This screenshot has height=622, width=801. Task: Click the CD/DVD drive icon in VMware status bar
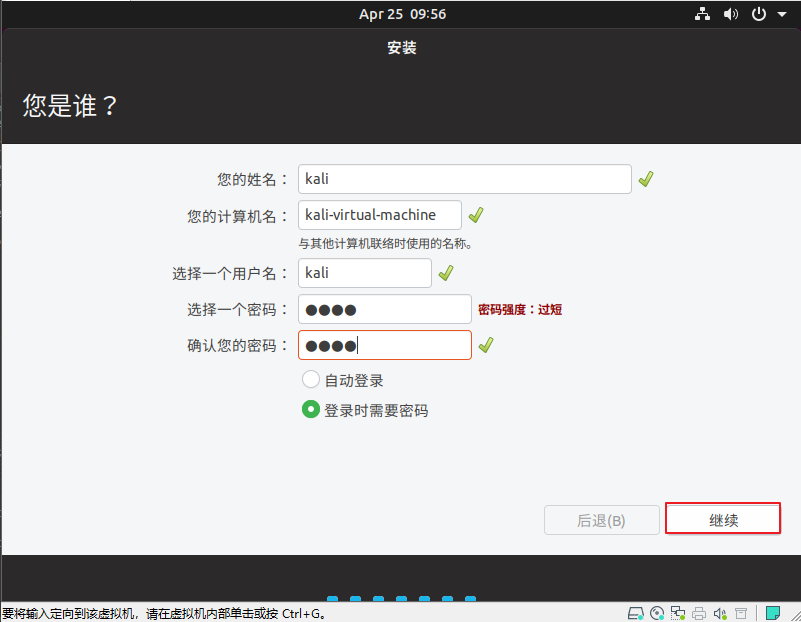(x=657, y=613)
